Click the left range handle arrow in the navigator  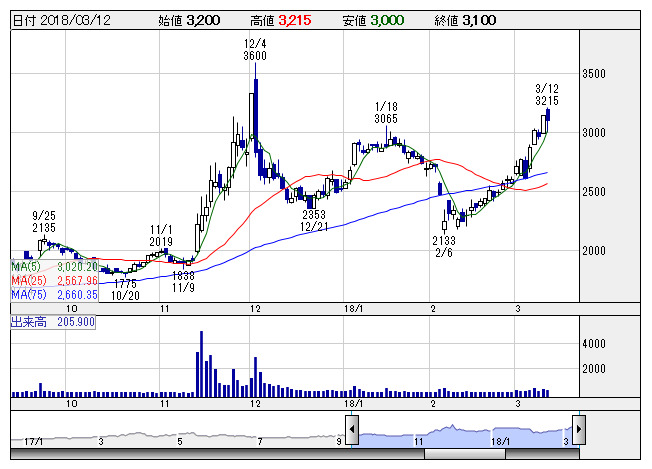(x=354, y=428)
